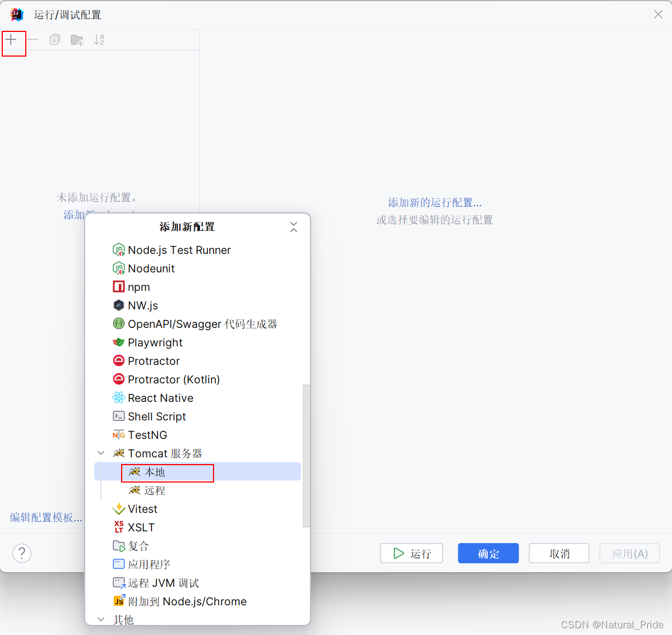Select Node.js Test Runner configuration

tap(198, 250)
